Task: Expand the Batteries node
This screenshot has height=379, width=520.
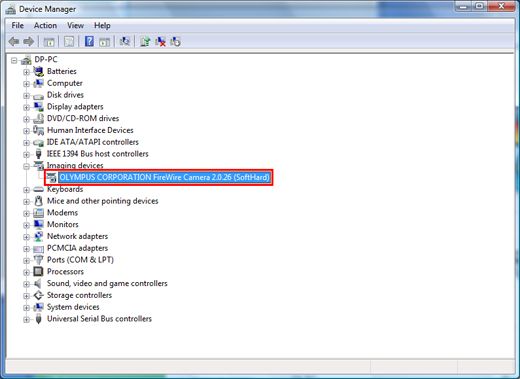Action: click(x=26, y=72)
